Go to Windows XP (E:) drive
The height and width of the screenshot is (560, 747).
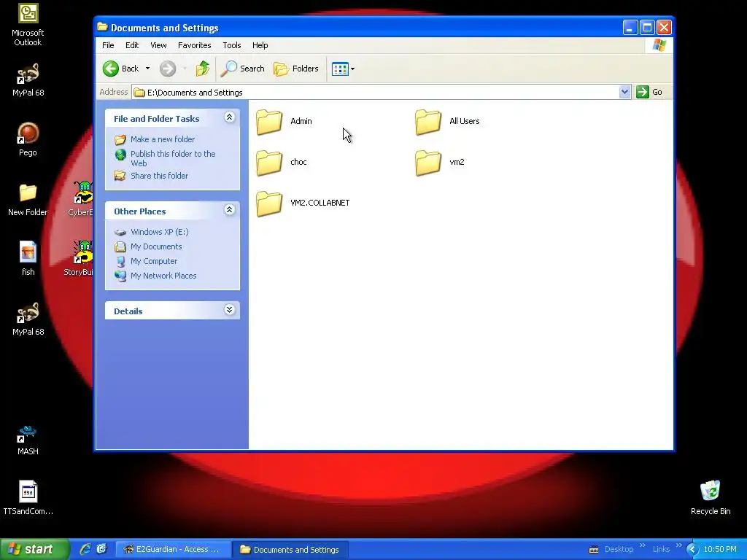pos(160,232)
